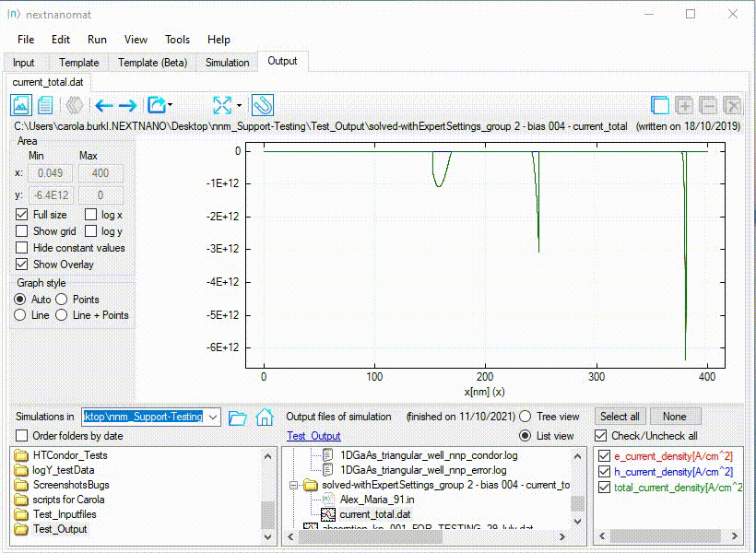Enable the Show grid checkbox
Image resolution: width=756 pixels, height=553 pixels.
[x=22, y=231]
